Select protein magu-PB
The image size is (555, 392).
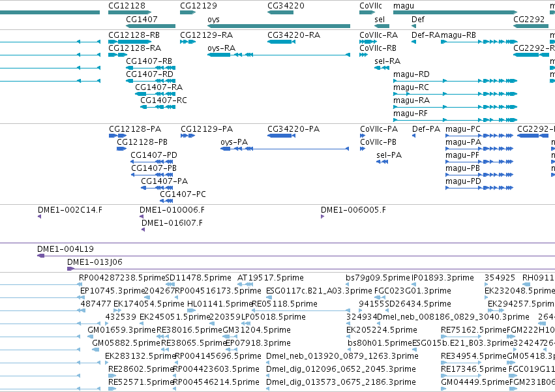click(x=479, y=175)
